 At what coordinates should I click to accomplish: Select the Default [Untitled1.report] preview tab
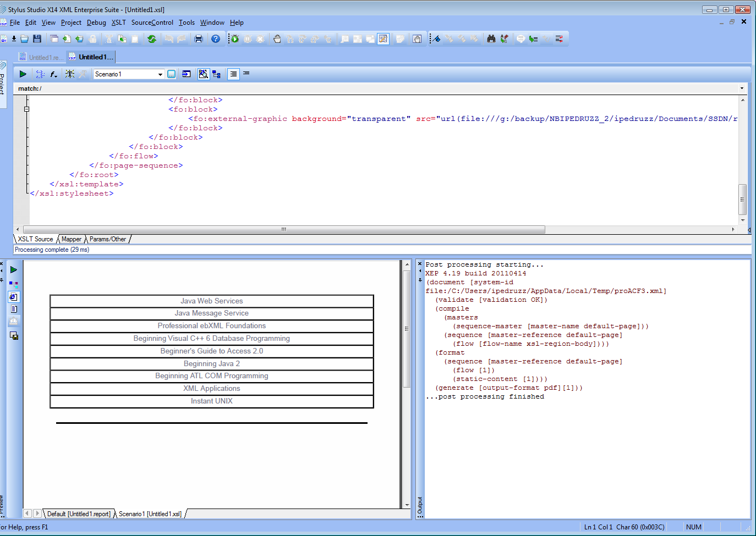79,514
